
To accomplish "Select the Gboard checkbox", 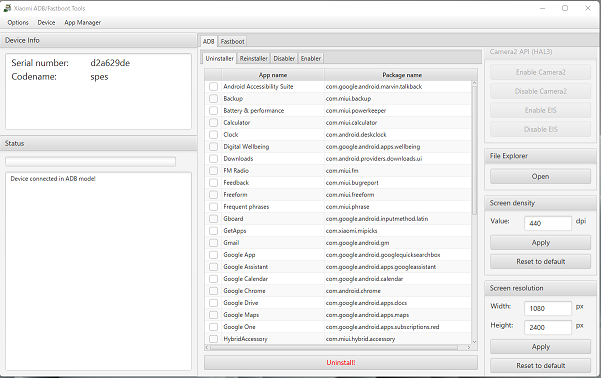I will coord(213,219).
